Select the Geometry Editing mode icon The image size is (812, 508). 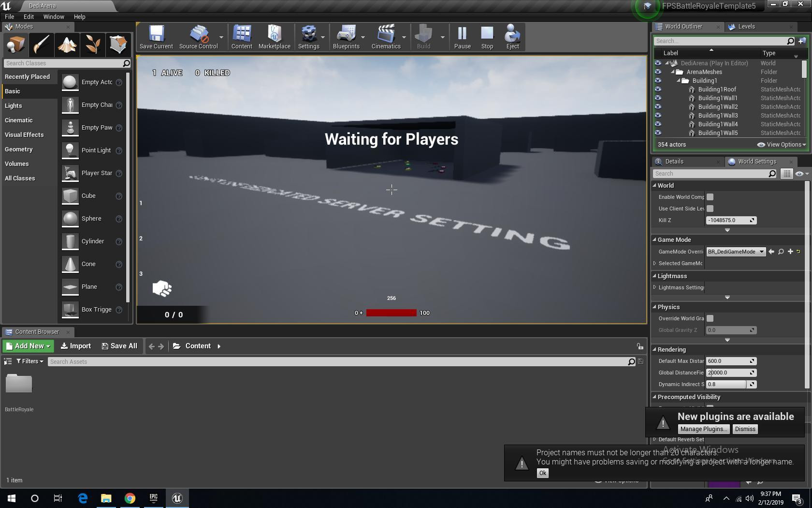[118, 45]
